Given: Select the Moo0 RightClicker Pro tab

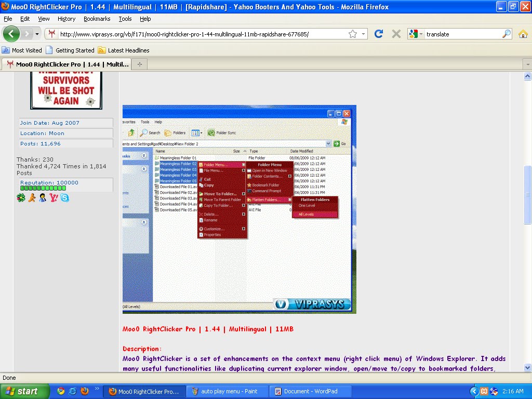Looking at the screenshot, I should click(x=68, y=64).
